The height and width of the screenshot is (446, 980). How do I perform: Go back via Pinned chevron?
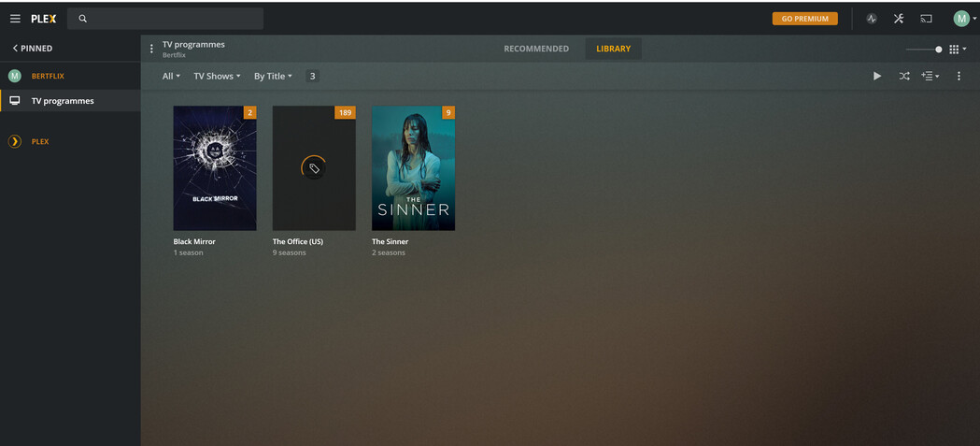(33, 49)
